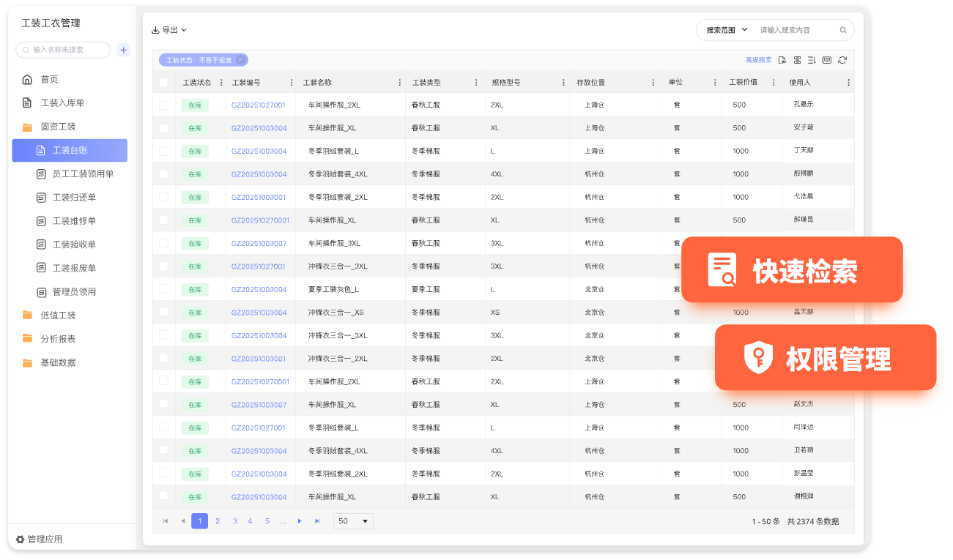953x560 pixels.
Task: Click the 高级搜索 link
Action: 758,60
